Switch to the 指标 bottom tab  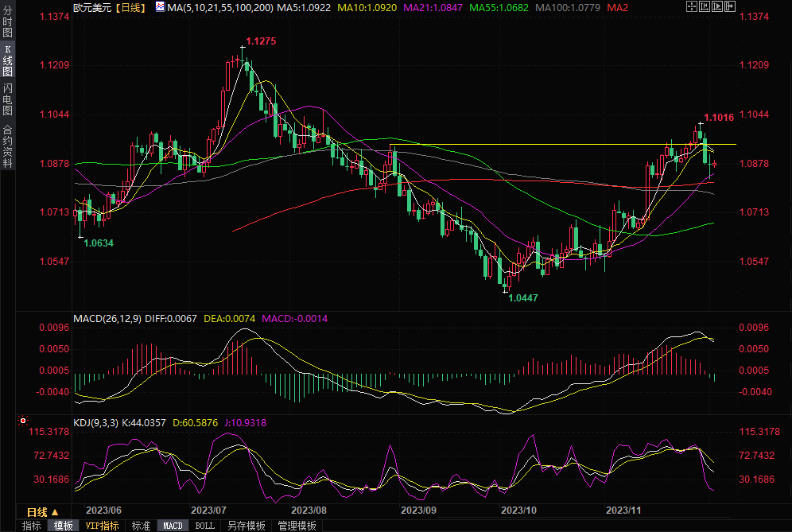(x=32, y=526)
